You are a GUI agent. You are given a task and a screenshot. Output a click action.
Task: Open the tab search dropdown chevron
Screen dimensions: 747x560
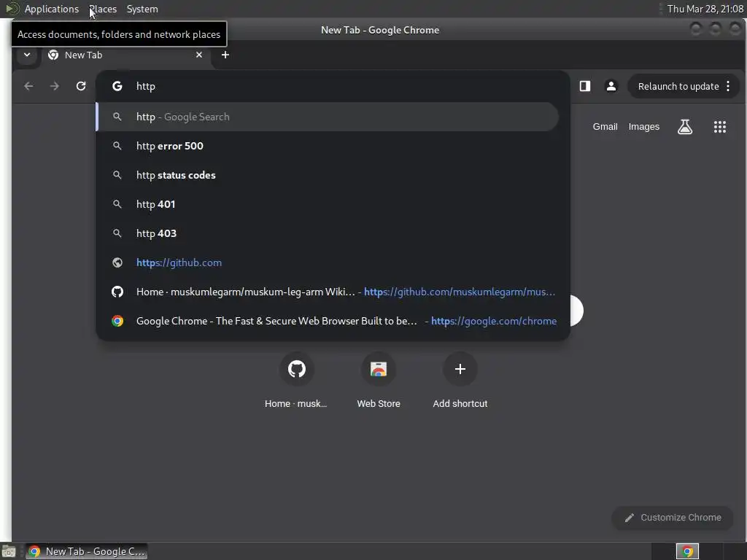pos(27,55)
